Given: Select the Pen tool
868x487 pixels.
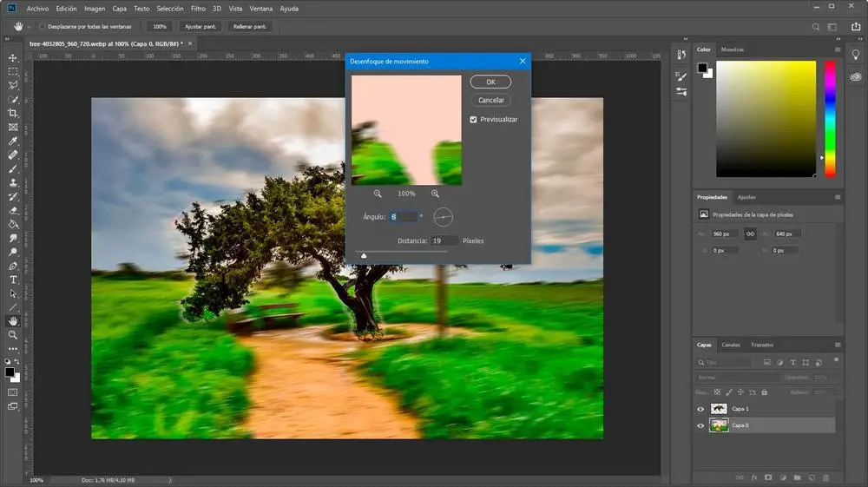Looking at the screenshot, I should click(13, 267).
